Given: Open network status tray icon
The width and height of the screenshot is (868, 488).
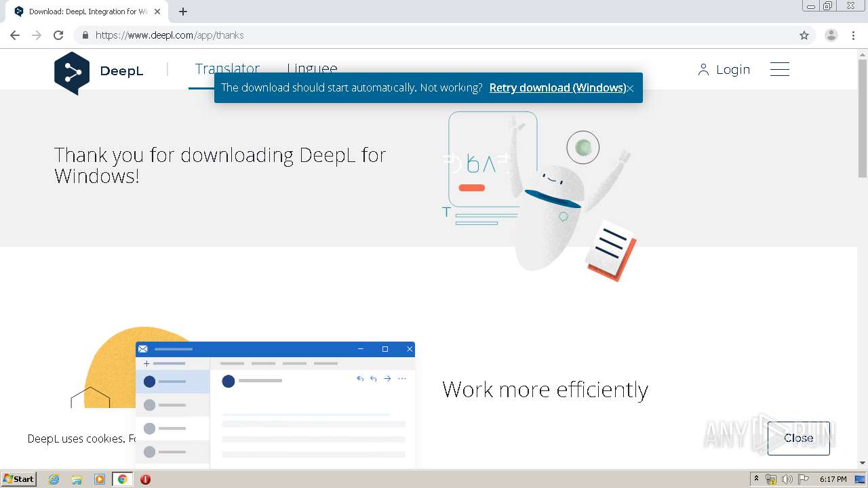Looking at the screenshot, I should [x=771, y=479].
